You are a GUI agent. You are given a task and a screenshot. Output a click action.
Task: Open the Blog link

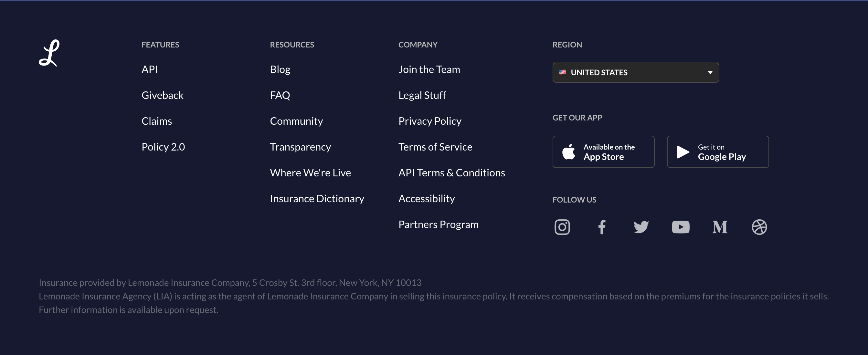pyautogui.click(x=280, y=69)
